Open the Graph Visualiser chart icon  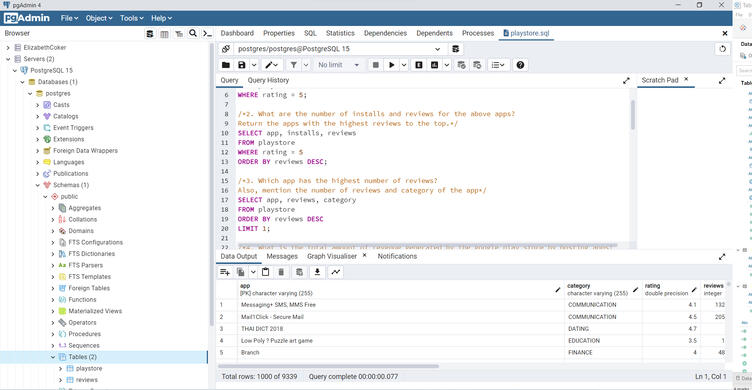[336, 272]
